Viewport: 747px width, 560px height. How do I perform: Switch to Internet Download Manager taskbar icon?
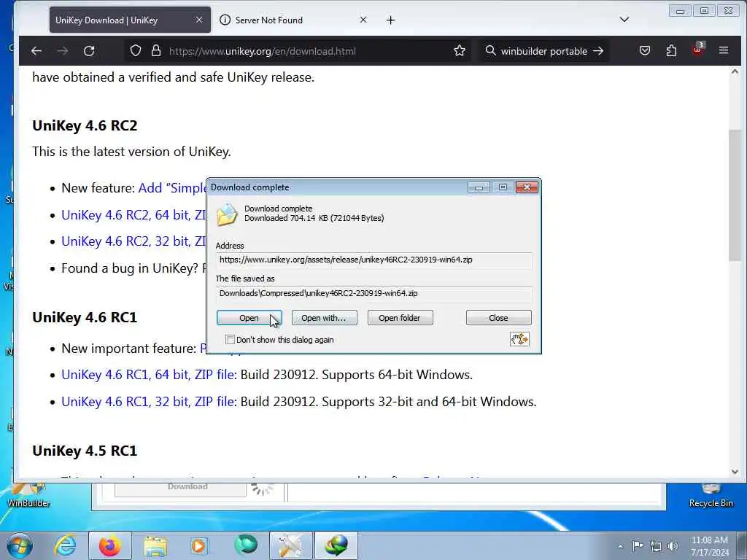click(336, 545)
